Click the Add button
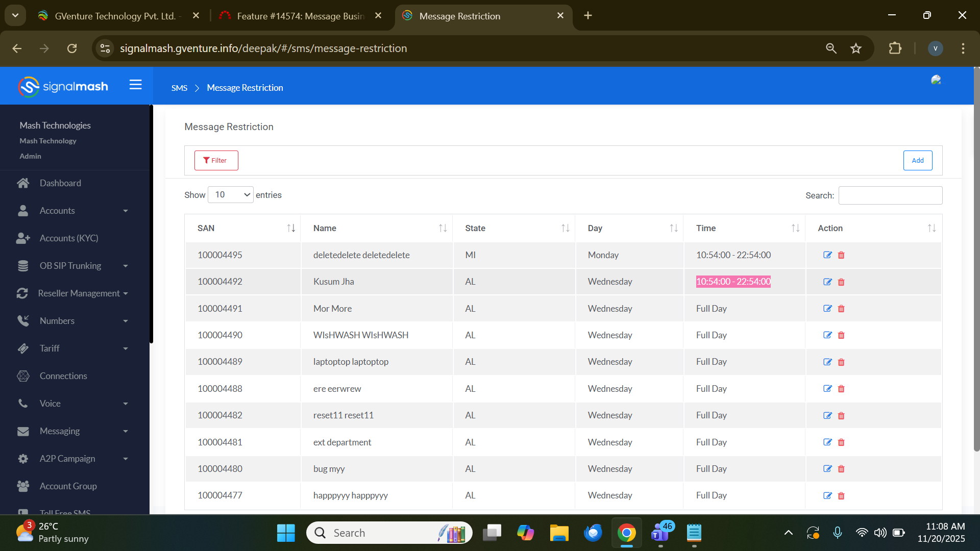 pos(917,160)
